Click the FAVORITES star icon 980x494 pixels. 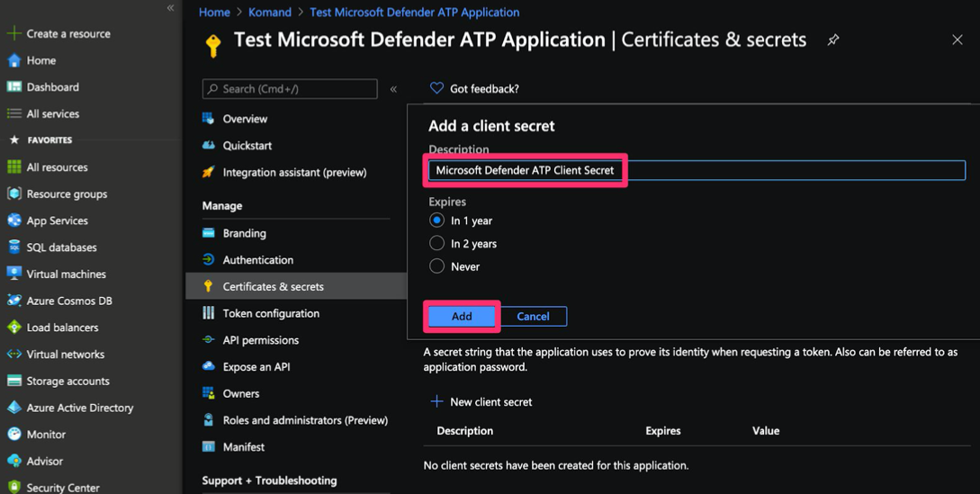coord(13,140)
